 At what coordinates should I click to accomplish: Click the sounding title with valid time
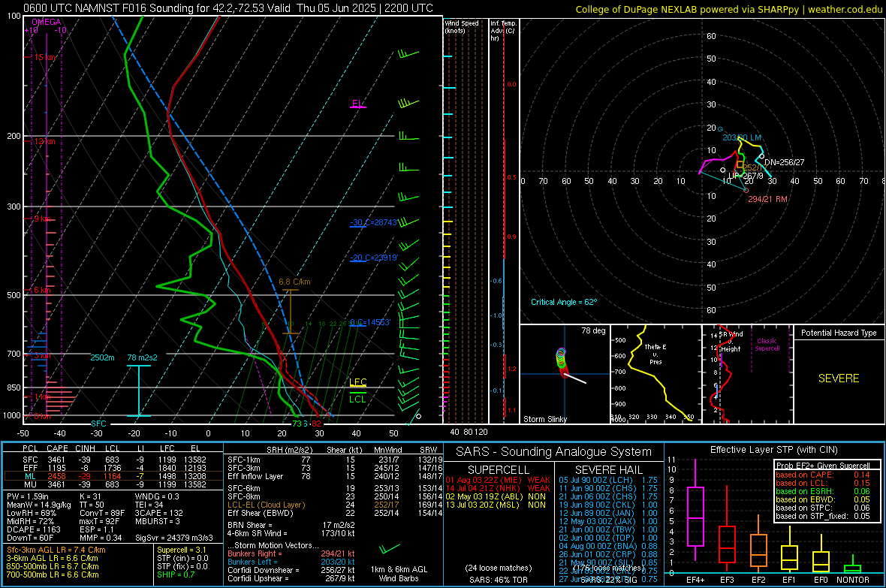pos(228,8)
